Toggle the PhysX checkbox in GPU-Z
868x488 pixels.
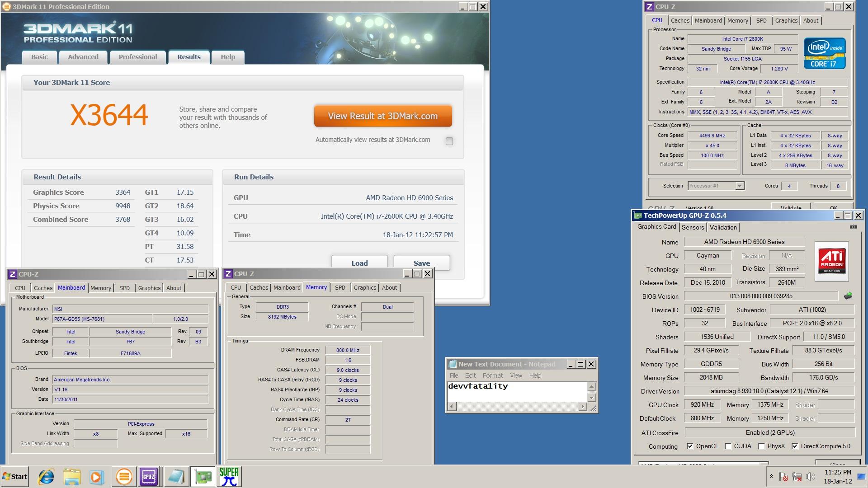pos(761,446)
